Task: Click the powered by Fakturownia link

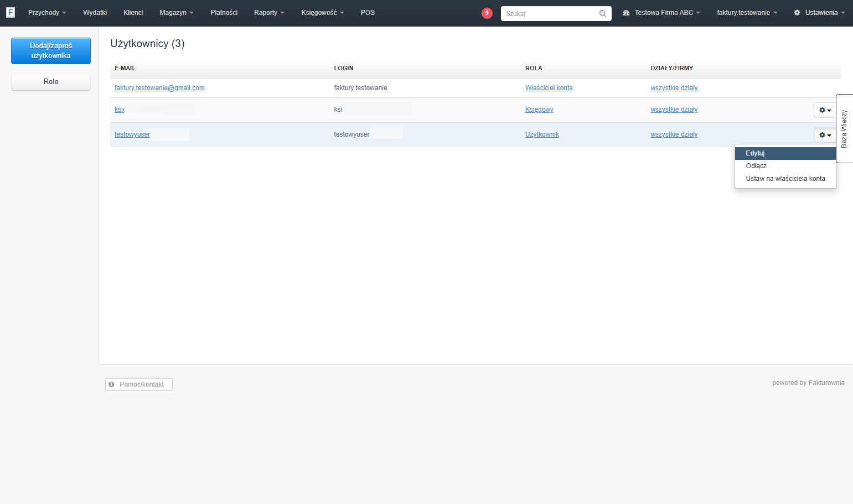Action: coord(808,383)
